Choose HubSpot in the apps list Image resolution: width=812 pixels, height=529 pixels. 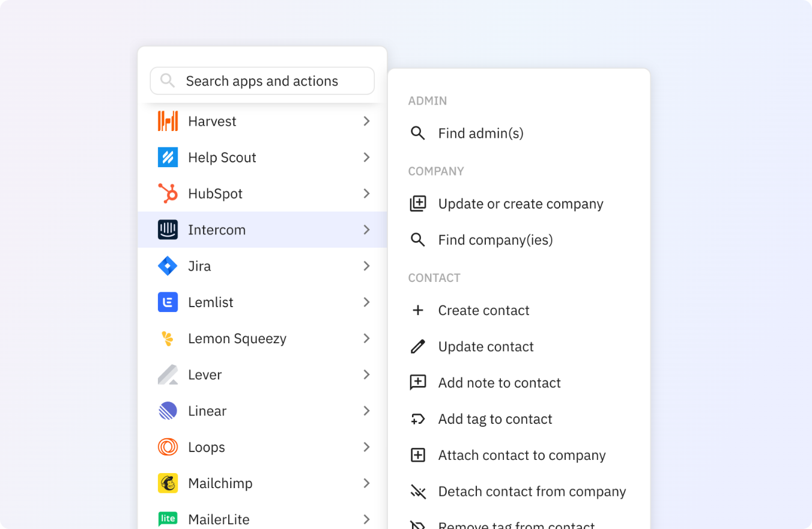(262, 194)
